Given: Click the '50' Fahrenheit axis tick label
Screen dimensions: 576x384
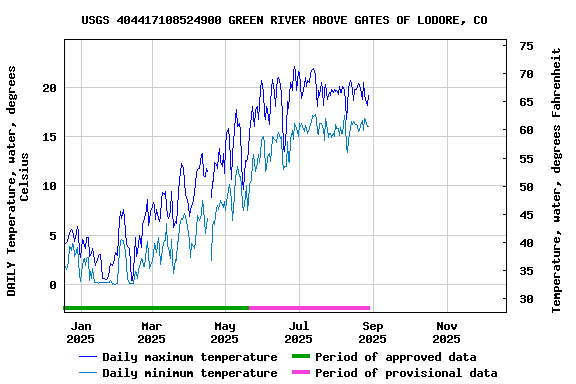Looking at the screenshot, I should tap(526, 187).
